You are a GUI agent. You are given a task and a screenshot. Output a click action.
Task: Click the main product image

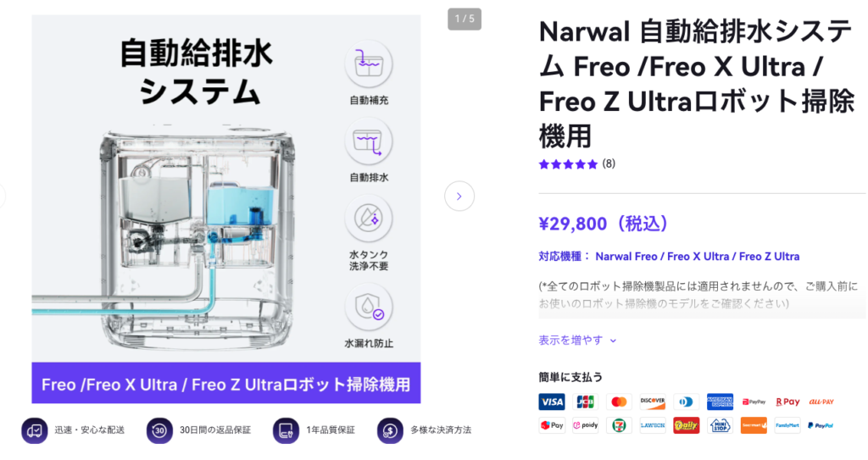point(225,208)
